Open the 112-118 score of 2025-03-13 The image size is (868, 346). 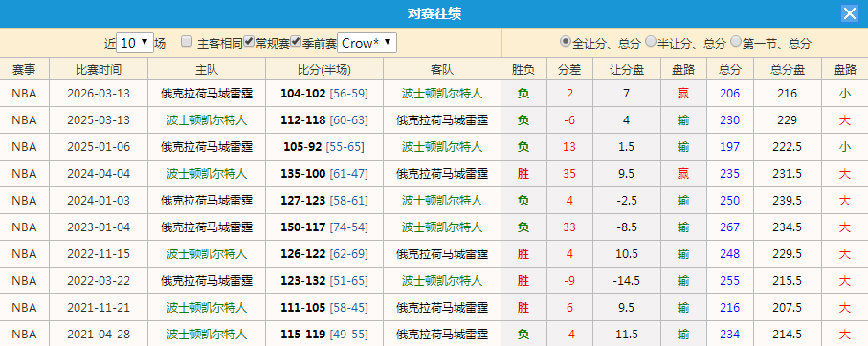click(x=302, y=119)
